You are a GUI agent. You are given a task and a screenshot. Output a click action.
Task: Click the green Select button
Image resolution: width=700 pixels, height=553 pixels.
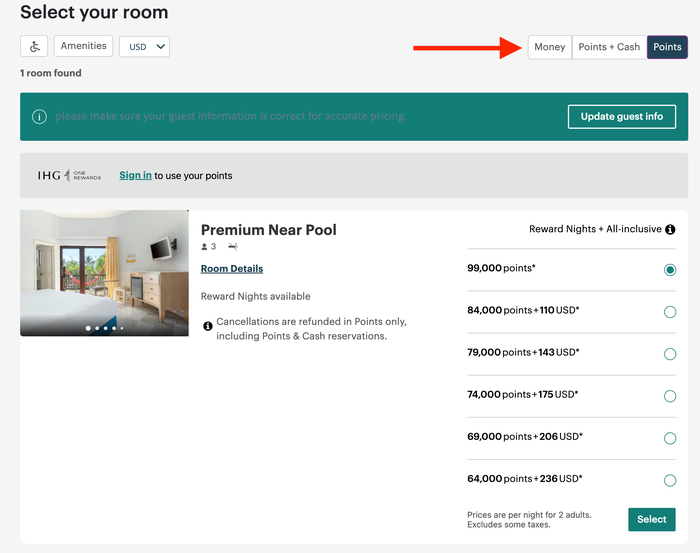tap(651, 519)
